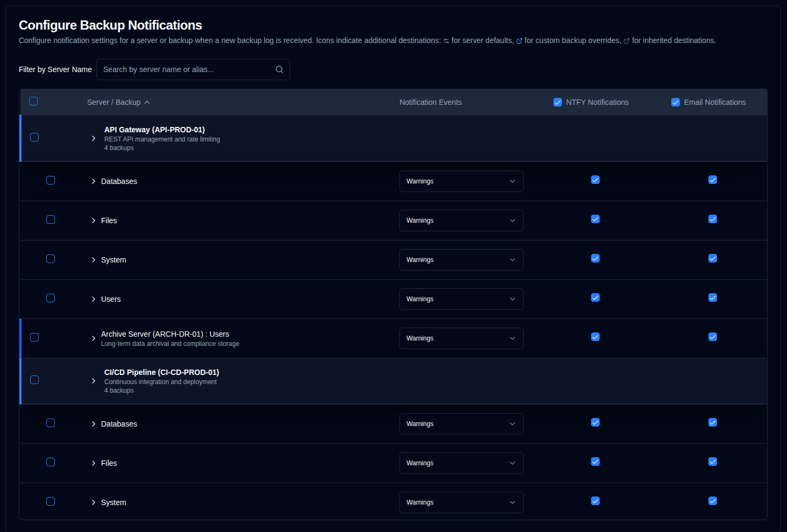Open Notification Events dropdown for CI/CD Pipeline Files
Viewport: 787px width, 532px height.
click(461, 463)
